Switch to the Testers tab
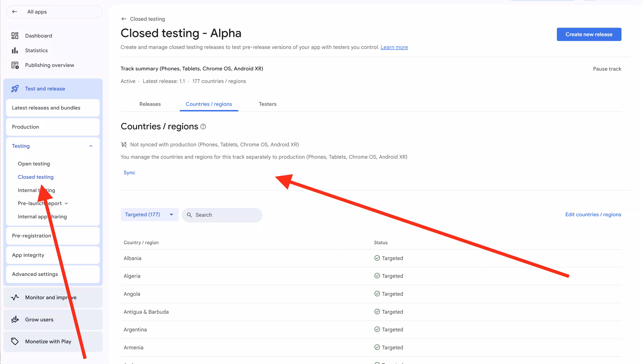 click(x=267, y=104)
